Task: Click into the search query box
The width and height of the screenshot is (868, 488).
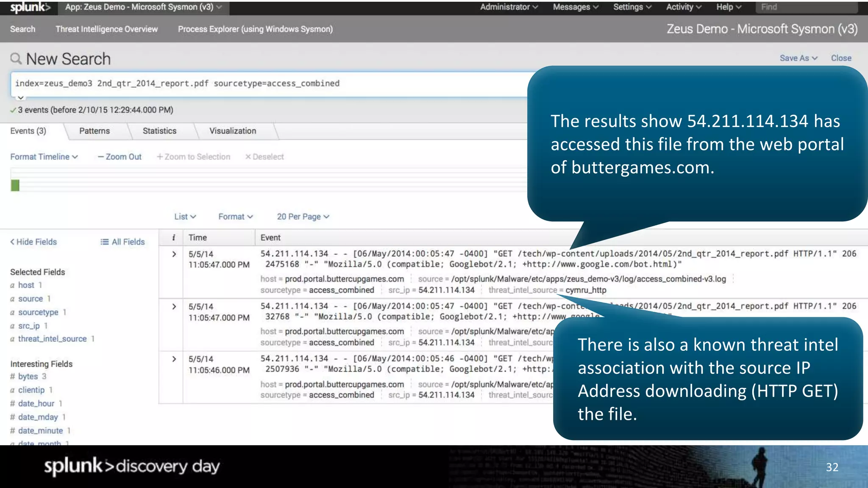Action: click(270, 84)
